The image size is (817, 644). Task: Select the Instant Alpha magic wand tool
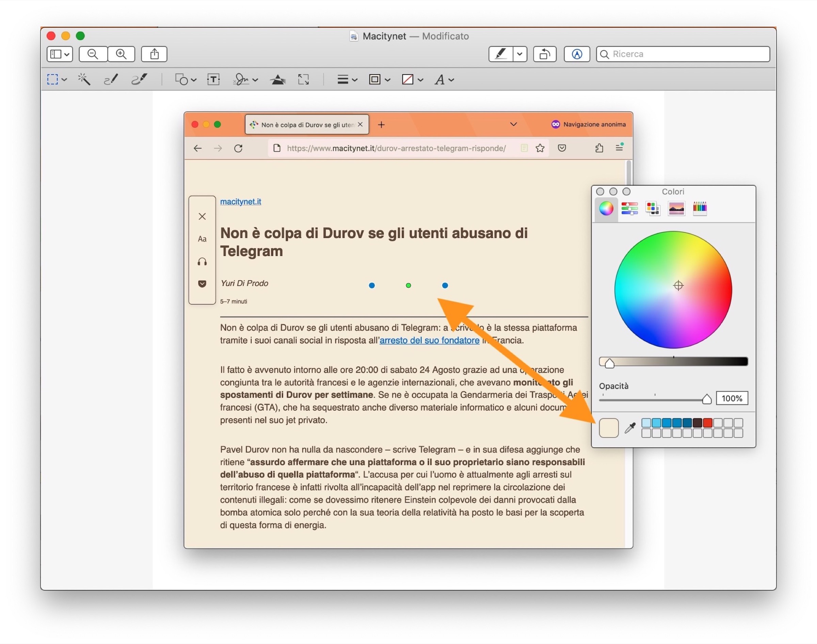(84, 80)
